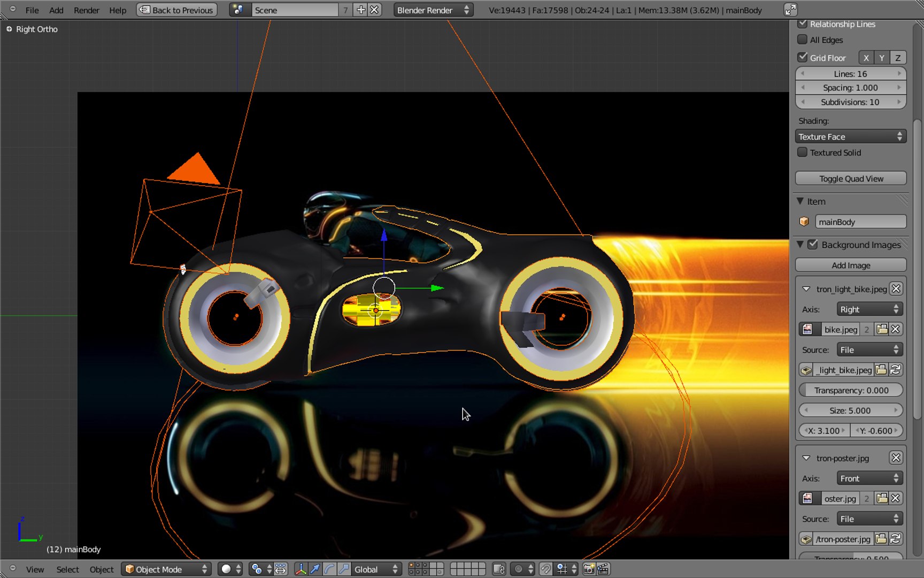The width and height of the screenshot is (924, 578).
Task: Pack the _light_bike.jpeg image icon
Action: (x=806, y=370)
